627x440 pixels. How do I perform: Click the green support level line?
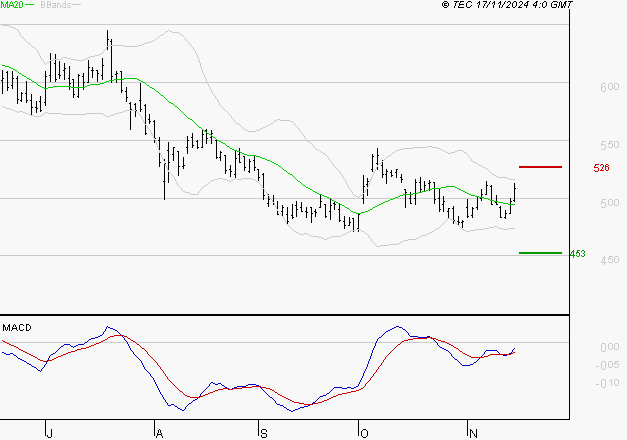click(x=540, y=253)
